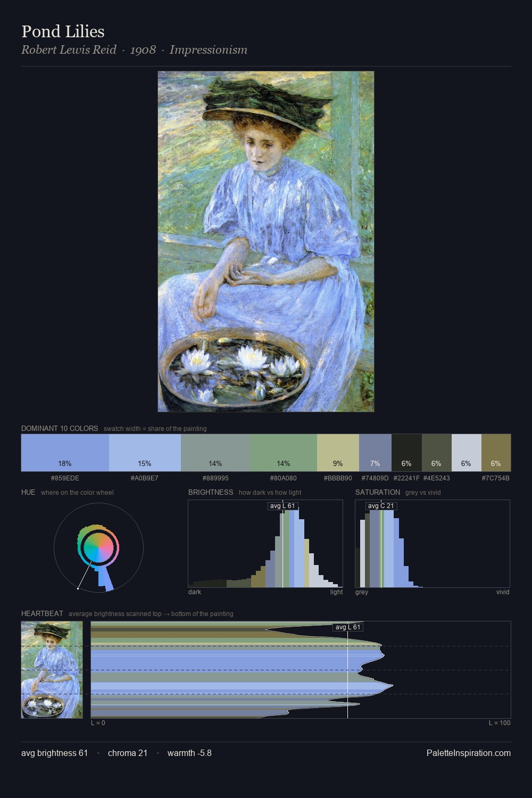Select the #7C754B olive-brown swatch
Viewport: 532px width, 798px height.
pyautogui.click(x=496, y=453)
